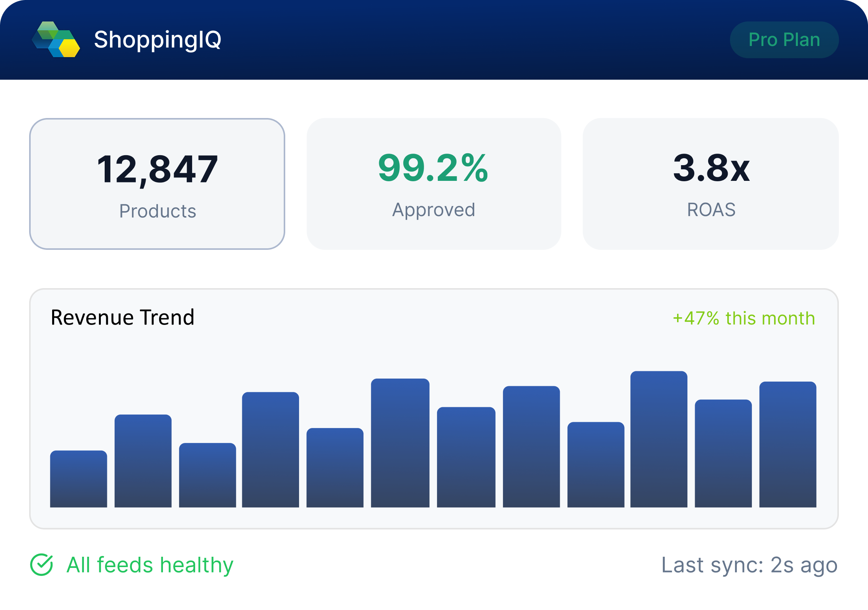
Task: Select the sixth revenue chart bar
Action: tap(400, 443)
